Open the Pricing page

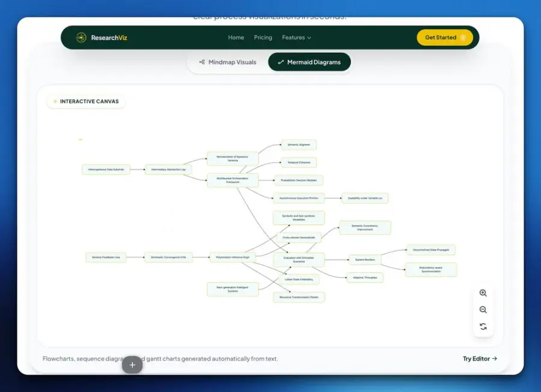coord(263,37)
